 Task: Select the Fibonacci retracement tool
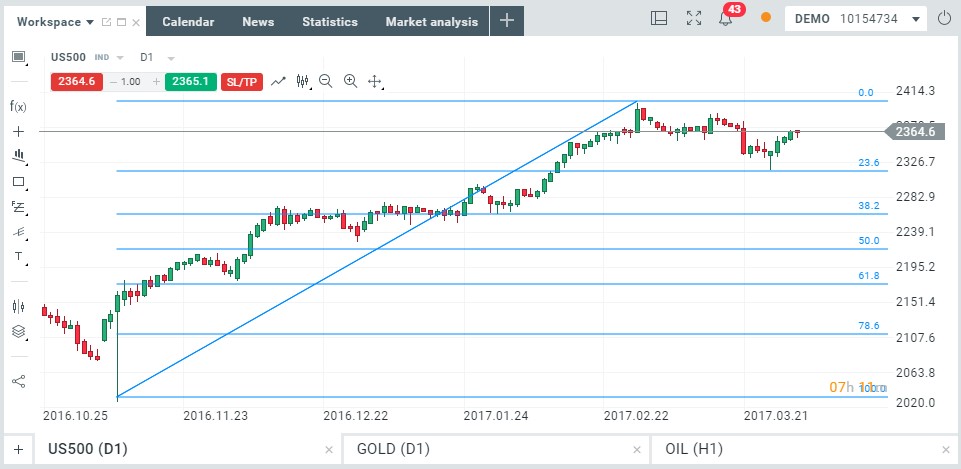(x=18, y=207)
